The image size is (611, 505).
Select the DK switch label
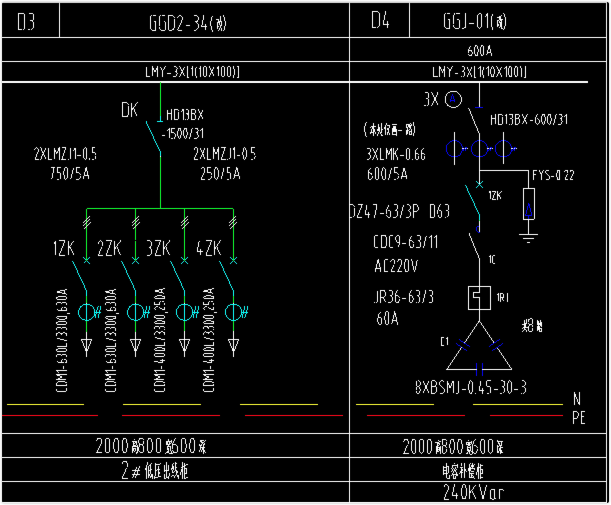tap(129, 110)
